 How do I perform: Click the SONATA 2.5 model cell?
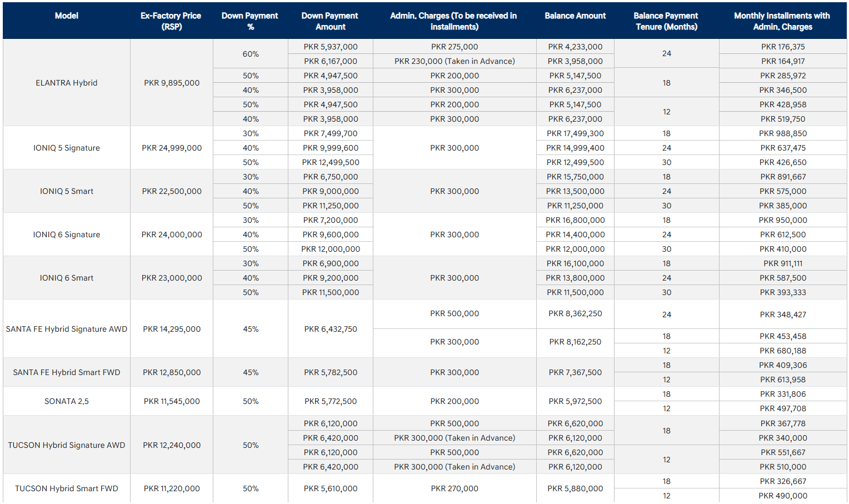click(x=67, y=401)
